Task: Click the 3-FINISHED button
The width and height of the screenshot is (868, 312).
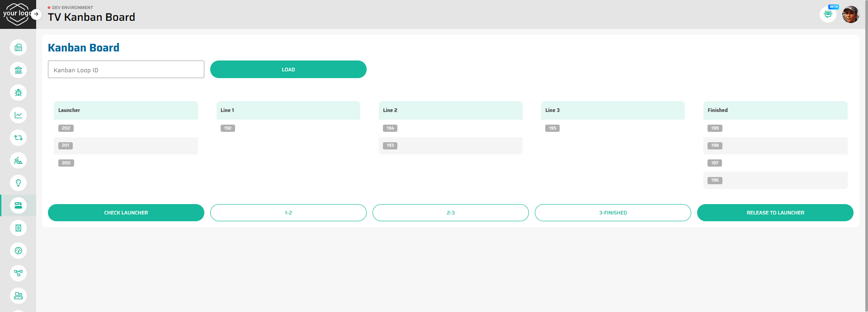Action: (x=613, y=213)
